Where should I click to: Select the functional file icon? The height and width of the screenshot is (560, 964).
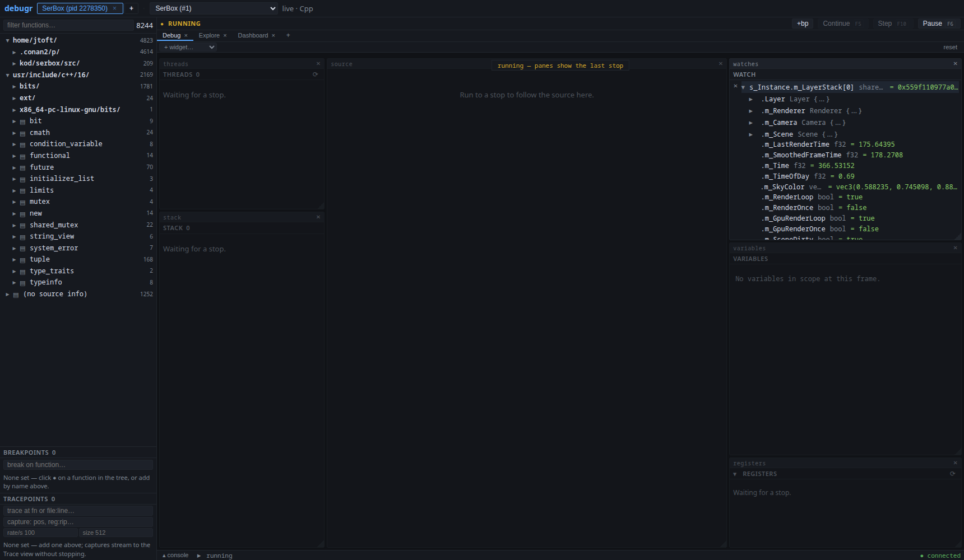tap(22, 156)
